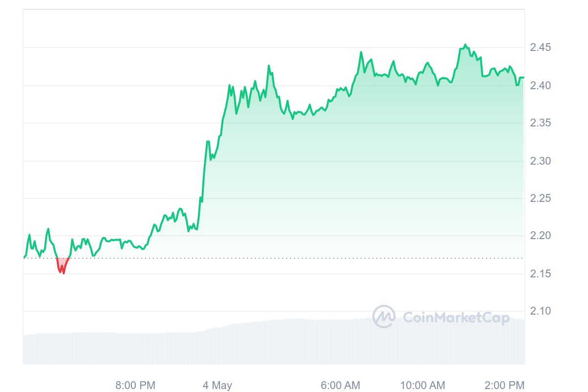588x392 pixels.
Task: Click the highest peak of the green line
Action: pos(465,45)
